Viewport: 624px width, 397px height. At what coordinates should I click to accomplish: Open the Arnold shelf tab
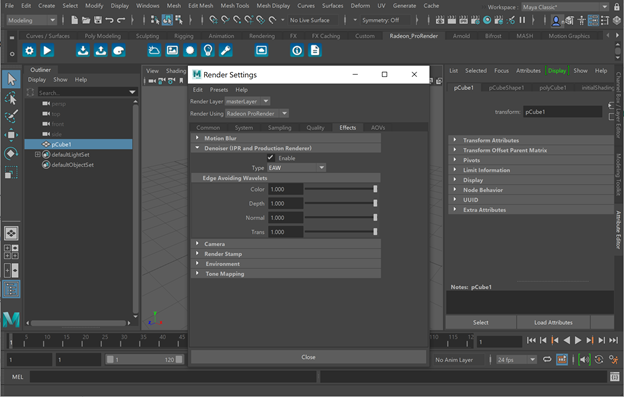click(x=461, y=36)
